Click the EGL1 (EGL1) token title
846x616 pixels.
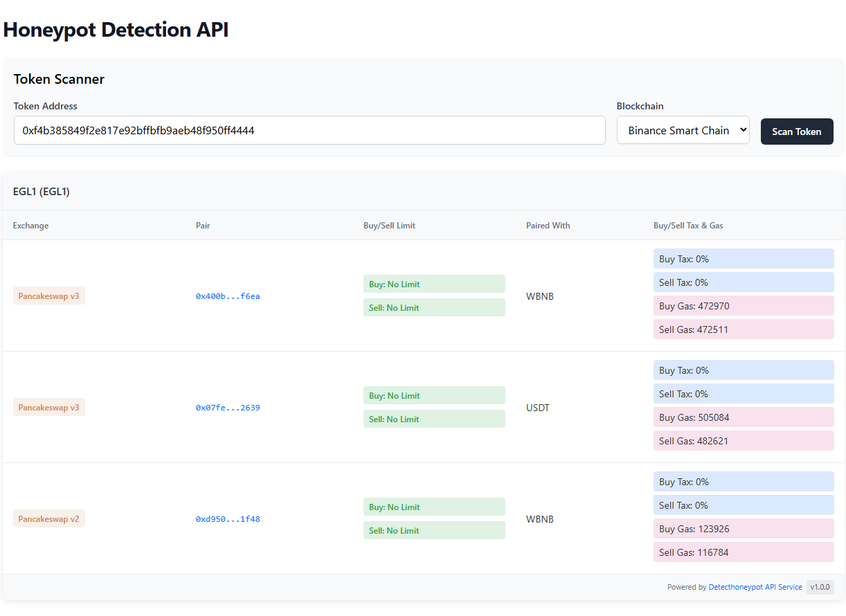pyautogui.click(x=42, y=192)
